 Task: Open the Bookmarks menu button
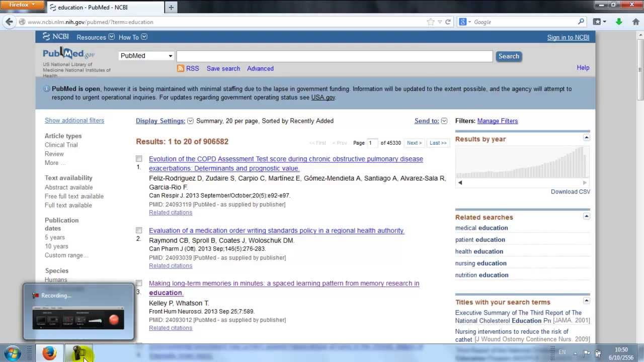599,22
